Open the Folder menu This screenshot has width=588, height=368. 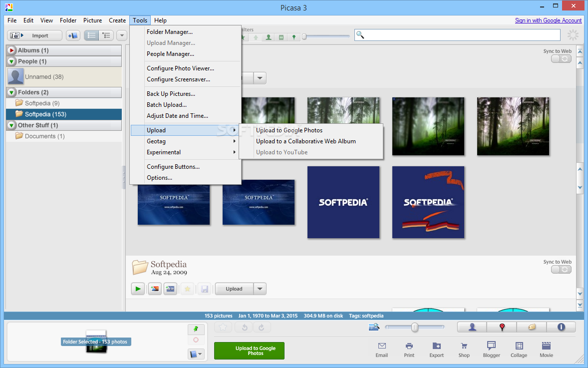[x=68, y=20]
